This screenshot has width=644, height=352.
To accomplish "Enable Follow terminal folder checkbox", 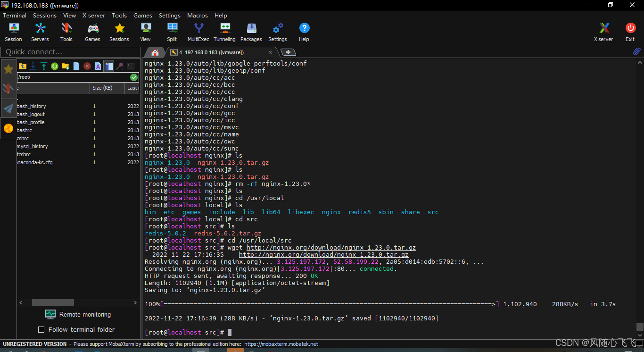I will pyautogui.click(x=41, y=329).
